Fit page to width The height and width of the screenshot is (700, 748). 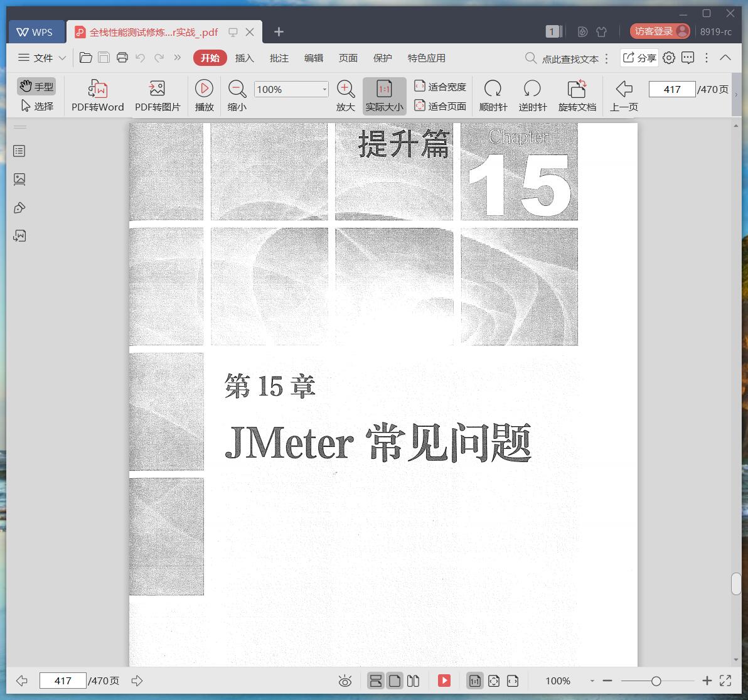(x=440, y=87)
